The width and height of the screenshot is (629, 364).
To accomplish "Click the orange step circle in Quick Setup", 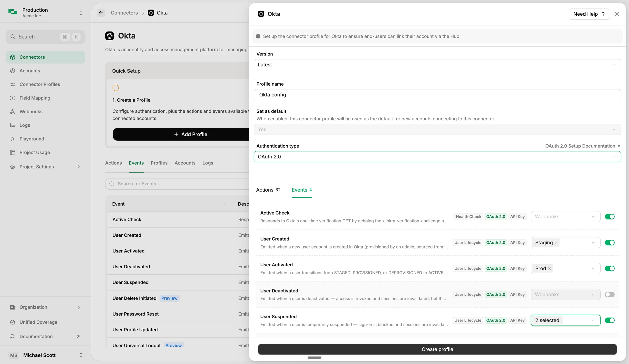I will pyautogui.click(x=115, y=88).
